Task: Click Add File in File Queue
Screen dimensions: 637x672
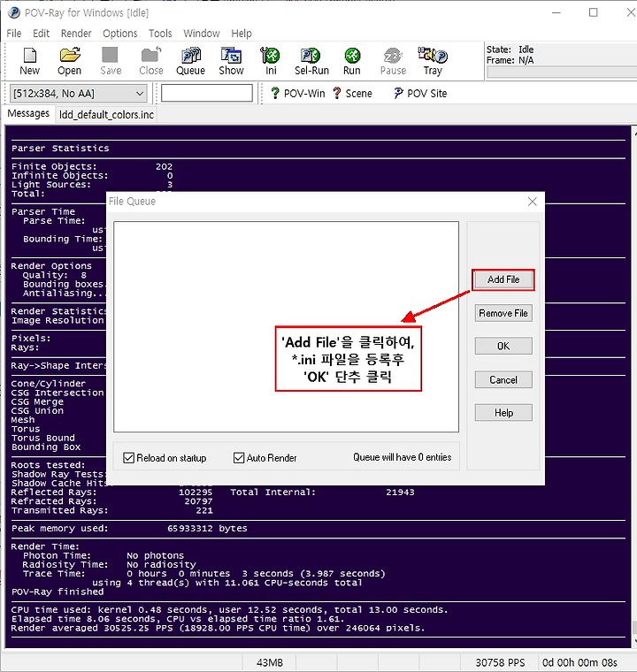Action: click(x=503, y=280)
